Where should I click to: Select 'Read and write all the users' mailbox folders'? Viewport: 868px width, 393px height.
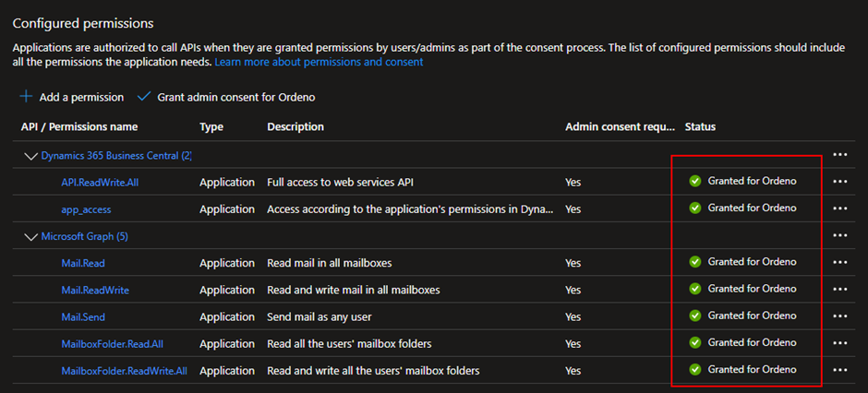coord(373,371)
